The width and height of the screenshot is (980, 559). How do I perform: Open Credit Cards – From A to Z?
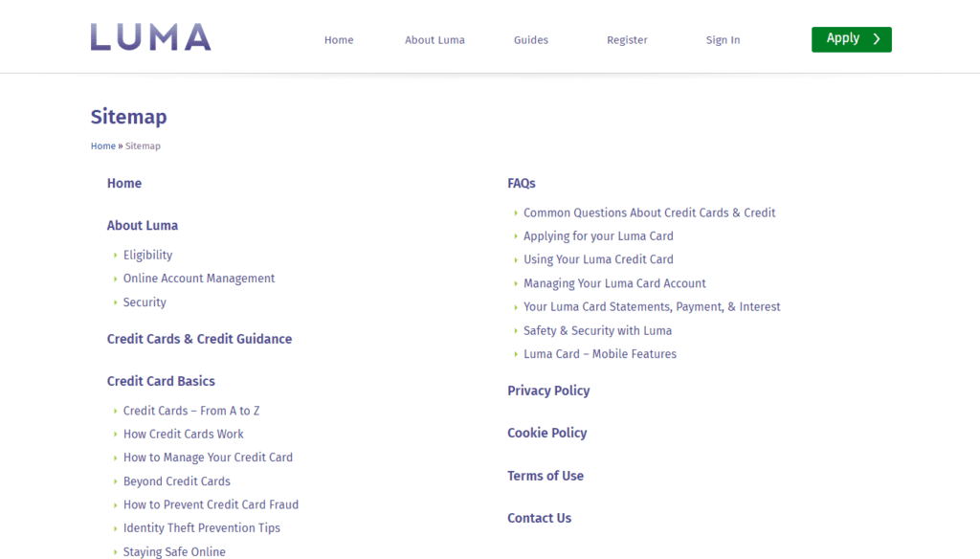pos(190,410)
